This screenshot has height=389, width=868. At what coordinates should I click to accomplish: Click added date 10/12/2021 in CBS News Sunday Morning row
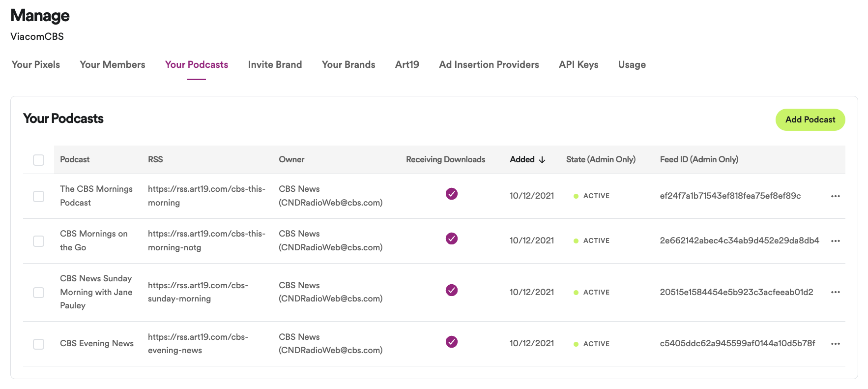click(532, 292)
